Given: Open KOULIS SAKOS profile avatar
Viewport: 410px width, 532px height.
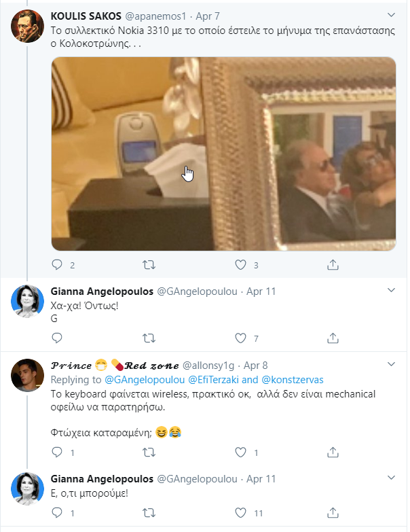Looking at the screenshot, I should 27,26.
